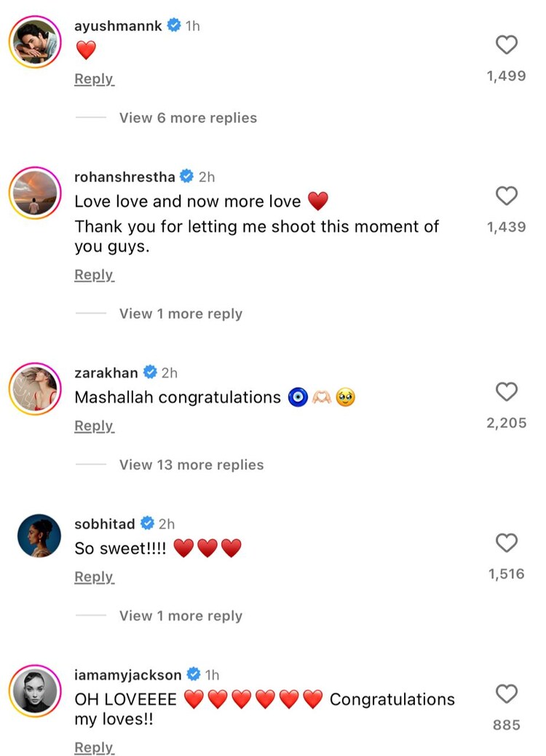Like ayushmannk's heart emoji comment
Screen dimensions: 546x756
tap(507, 45)
